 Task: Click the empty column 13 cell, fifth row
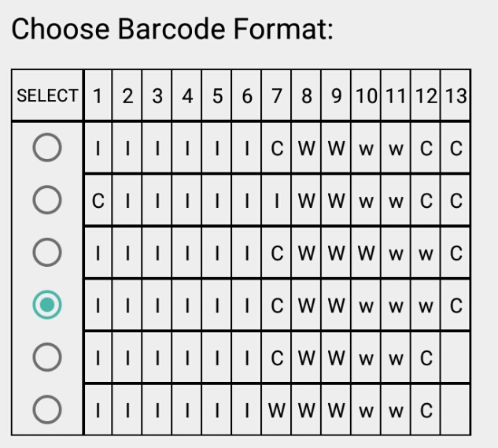click(x=456, y=358)
